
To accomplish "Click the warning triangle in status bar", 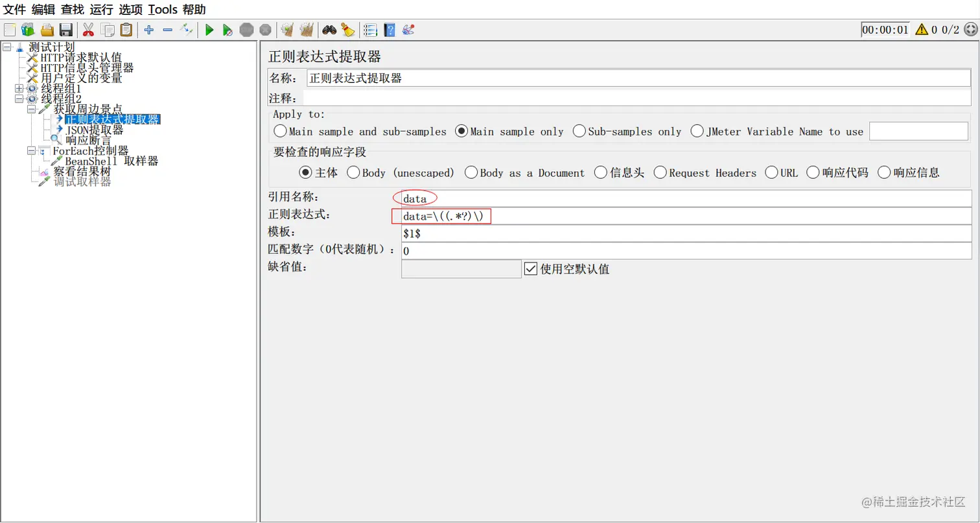I will click(x=921, y=29).
